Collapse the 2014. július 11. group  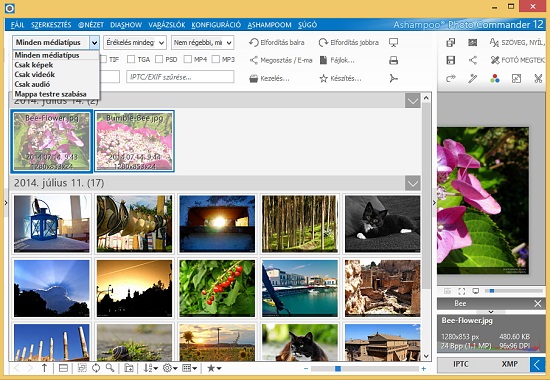click(412, 183)
